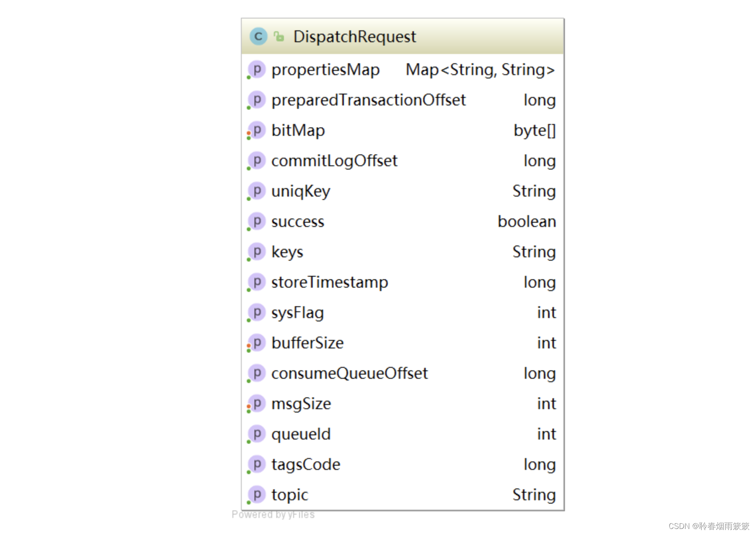Click the Map<String, String> type label
The image size is (756, 534).
(x=481, y=70)
